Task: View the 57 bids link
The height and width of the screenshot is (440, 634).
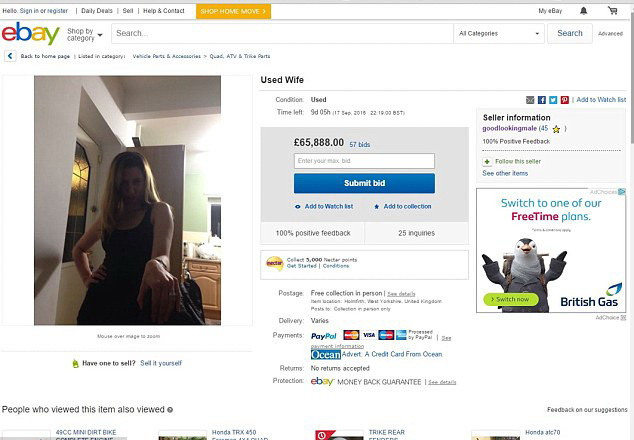Action: (359, 144)
